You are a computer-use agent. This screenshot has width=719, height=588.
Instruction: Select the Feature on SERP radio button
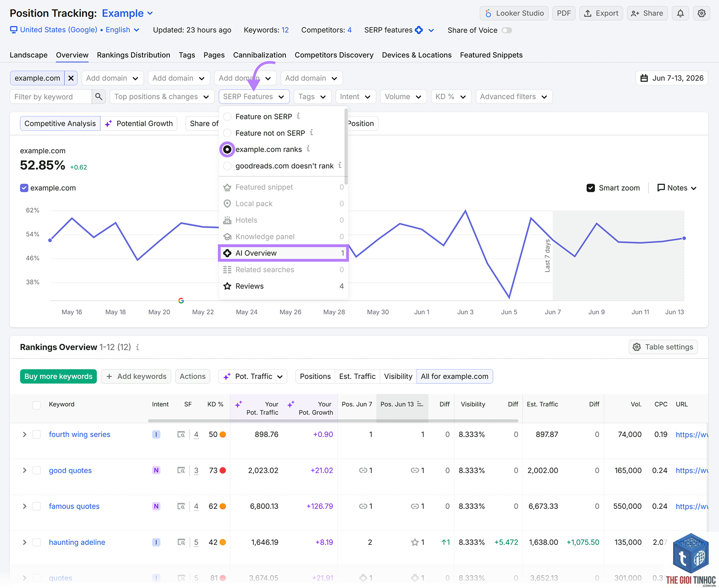tap(227, 116)
